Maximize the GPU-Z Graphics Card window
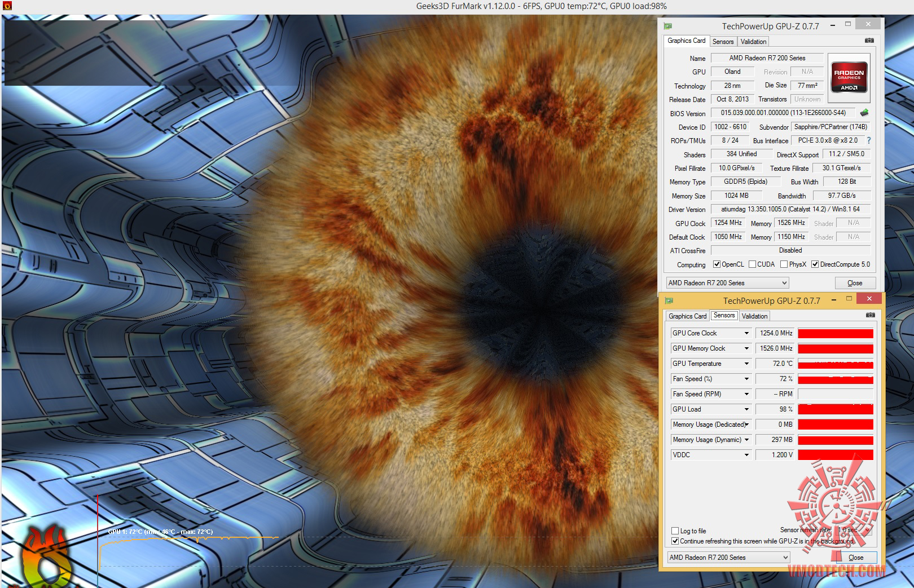Screen dimensions: 914x588 (x=847, y=24)
